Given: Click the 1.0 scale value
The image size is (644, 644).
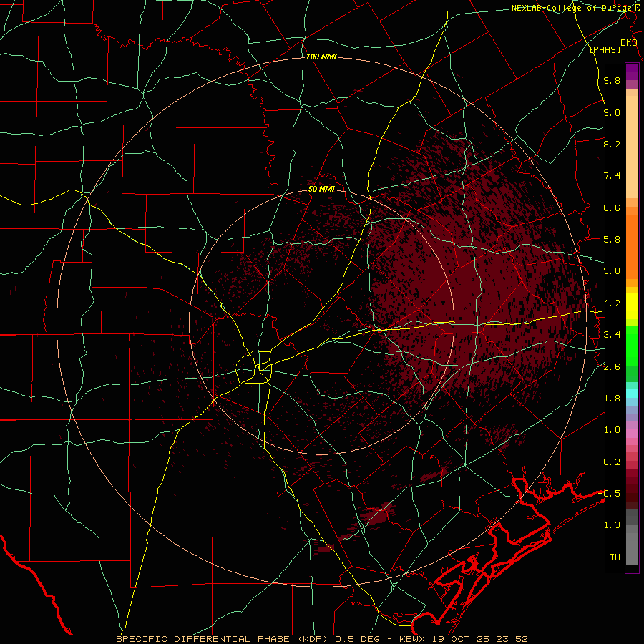Looking at the screenshot, I should [x=612, y=430].
